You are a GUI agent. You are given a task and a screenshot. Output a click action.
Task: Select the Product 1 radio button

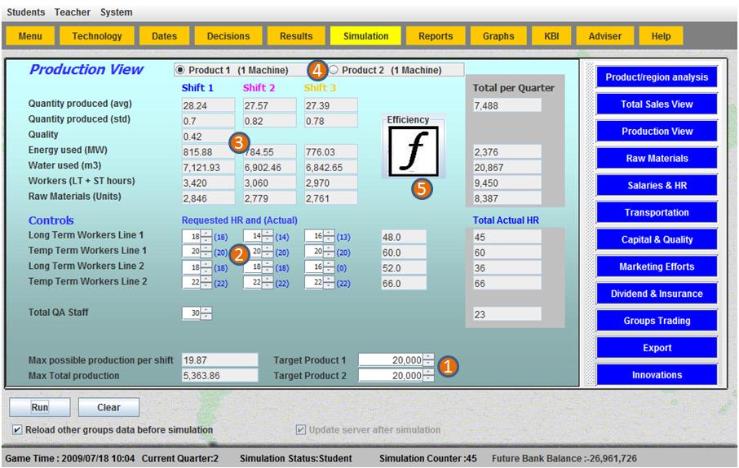pyautogui.click(x=180, y=70)
